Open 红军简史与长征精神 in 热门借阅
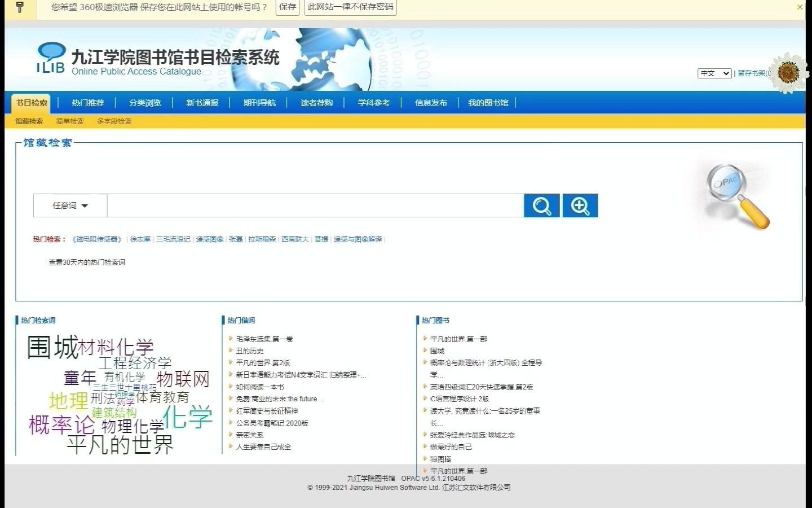This screenshot has height=508, width=812. [267, 411]
